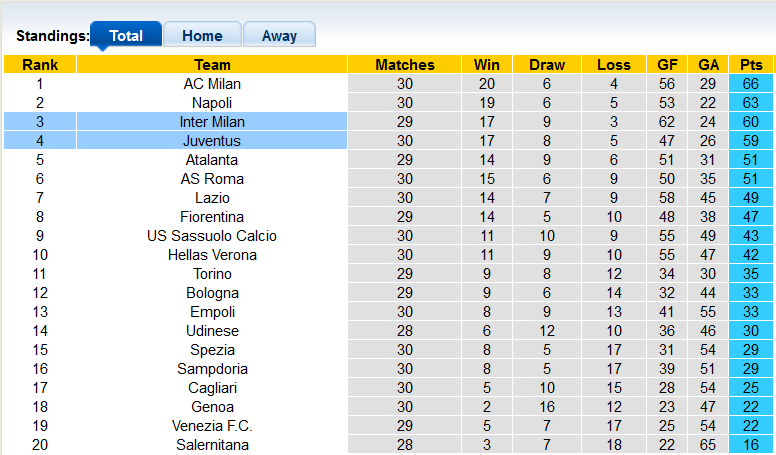The image size is (776, 455).
Task: Click the Win column header
Action: pyautogui.click(x=487, y=65)
